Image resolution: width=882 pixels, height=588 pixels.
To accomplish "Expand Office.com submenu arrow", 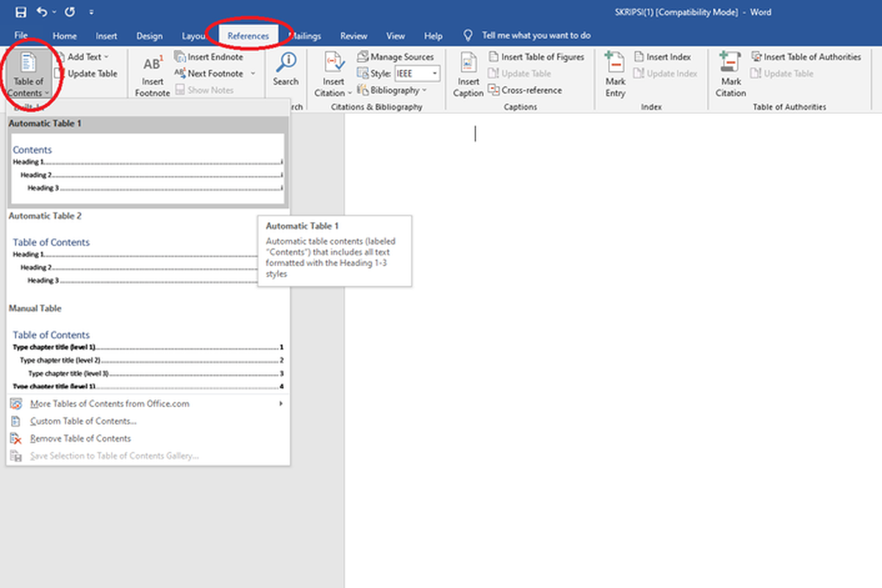I will pyautogui.click(x=281, y=404).
